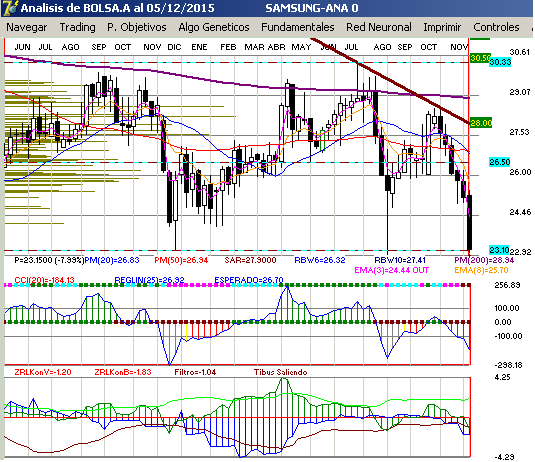Click the CCI(20)=-184.13 label
This screenshot has height=462, width=535.
pyautogui.click(x=44, y=280)
